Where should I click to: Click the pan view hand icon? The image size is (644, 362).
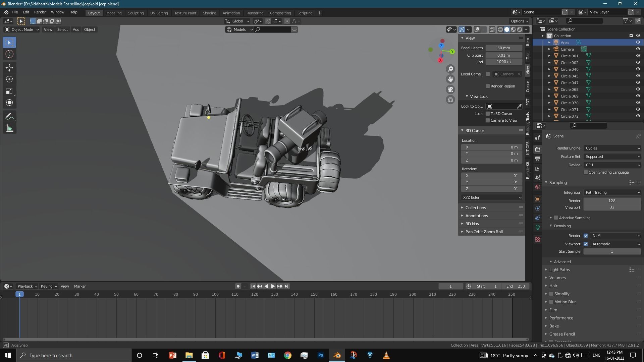click(450, 79)
